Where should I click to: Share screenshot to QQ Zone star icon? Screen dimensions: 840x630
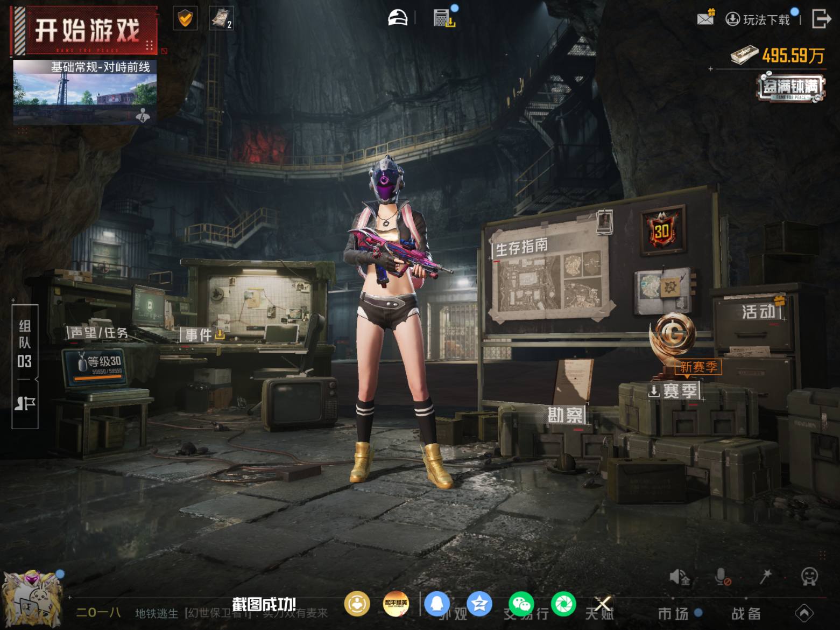(x=479, y=604)
